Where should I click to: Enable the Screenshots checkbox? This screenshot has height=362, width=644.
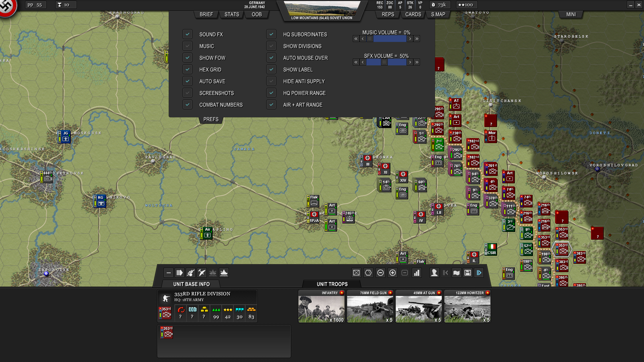187,93
